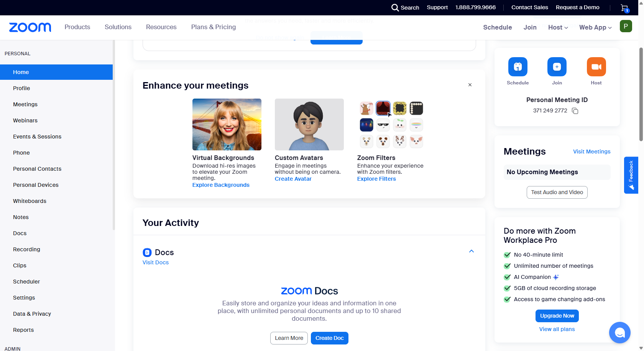The height and width of the screenshot is (351, 644).
Task: Collapse the Docs activity section
Action: click(x=472, y=251)
